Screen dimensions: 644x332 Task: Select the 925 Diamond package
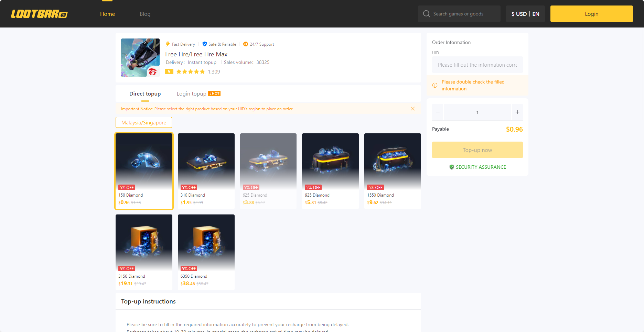[x=330, y=171]
